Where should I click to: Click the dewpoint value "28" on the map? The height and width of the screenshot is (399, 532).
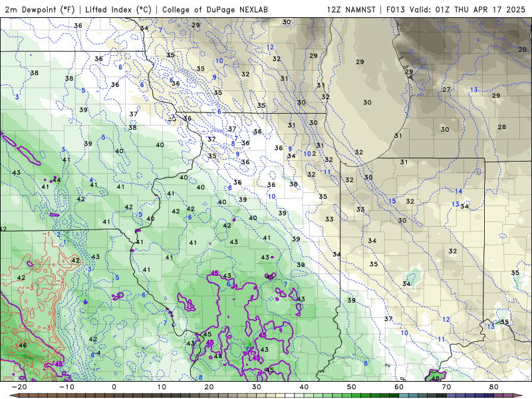502,127
